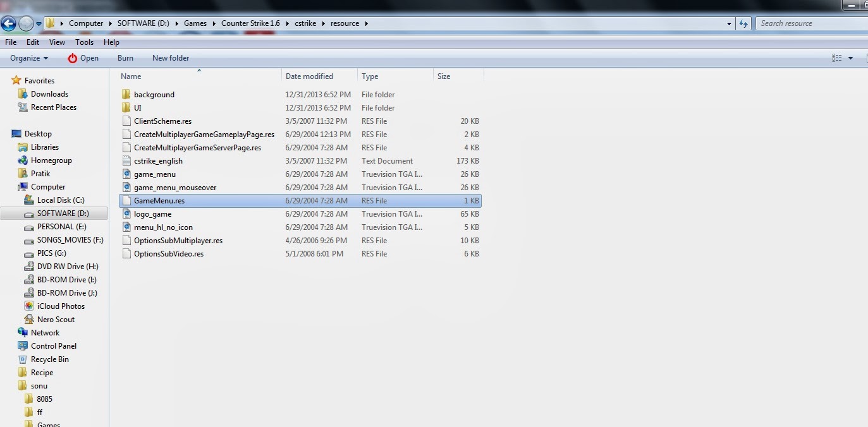
Task: Open SOFTWARE (D:) drive
Action: [63, 213]
